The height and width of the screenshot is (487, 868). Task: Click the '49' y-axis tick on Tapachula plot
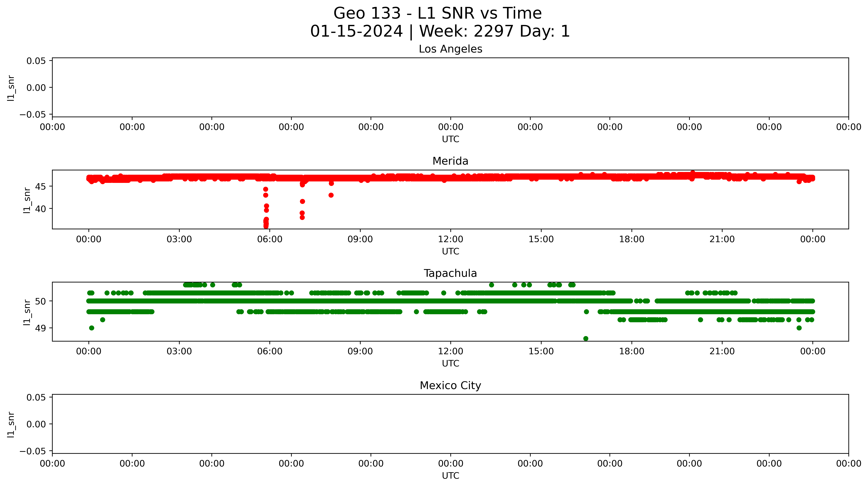[40, 328]
